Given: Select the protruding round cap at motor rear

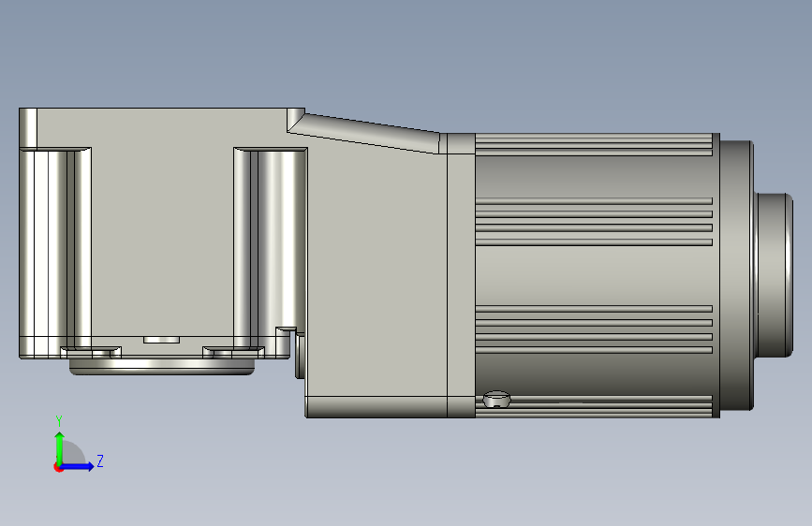Looking at the screenshot, I should coord(774,275).
